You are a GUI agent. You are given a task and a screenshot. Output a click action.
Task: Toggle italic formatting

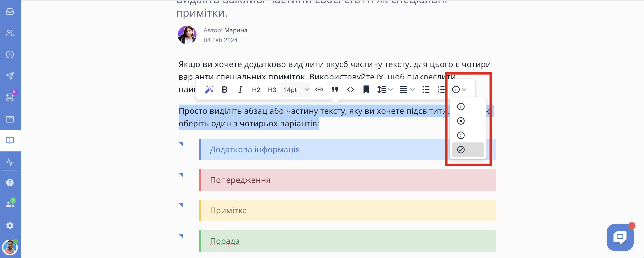click(240, 90)
